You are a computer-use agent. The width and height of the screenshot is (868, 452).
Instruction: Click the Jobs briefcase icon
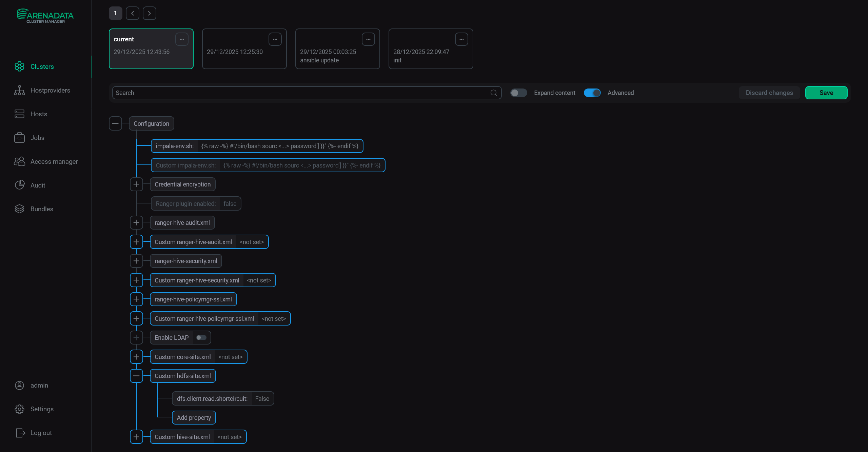[x=19, y=138]
